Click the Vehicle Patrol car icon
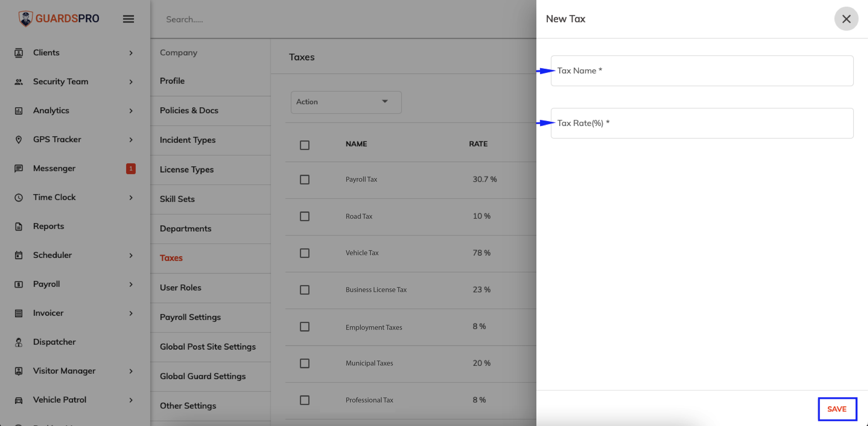This screenshot has width=868, height=426. tap(19, 400)
